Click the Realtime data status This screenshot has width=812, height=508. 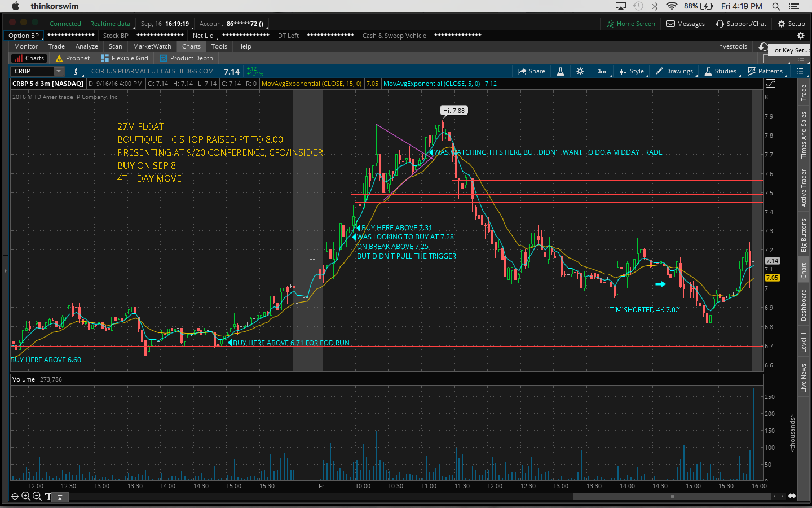110,24
